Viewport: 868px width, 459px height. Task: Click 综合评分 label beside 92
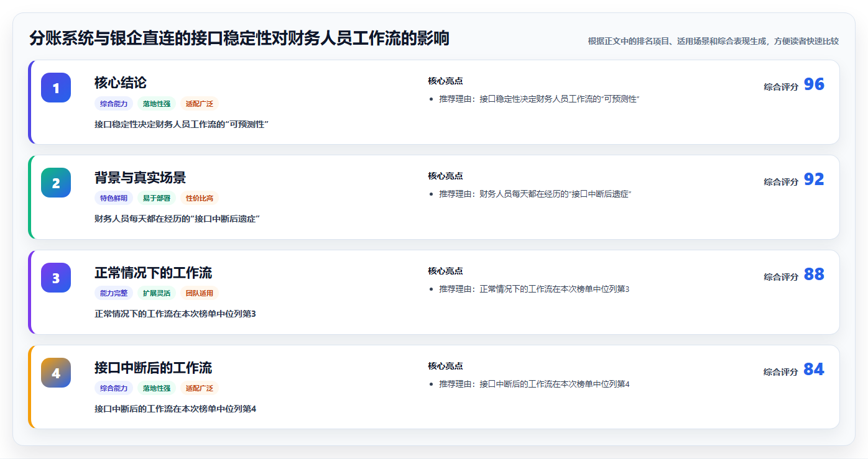(781, 182)
